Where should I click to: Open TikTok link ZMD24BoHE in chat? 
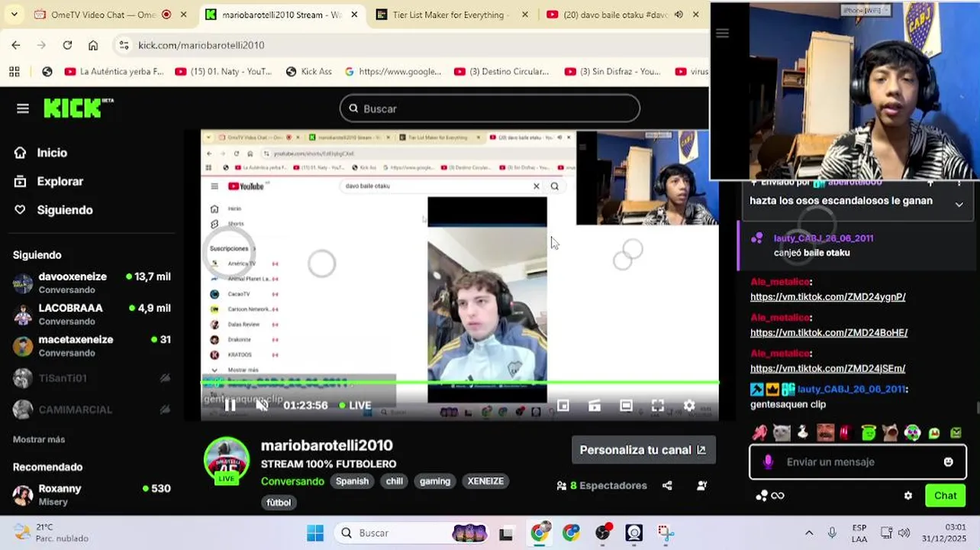829,333
